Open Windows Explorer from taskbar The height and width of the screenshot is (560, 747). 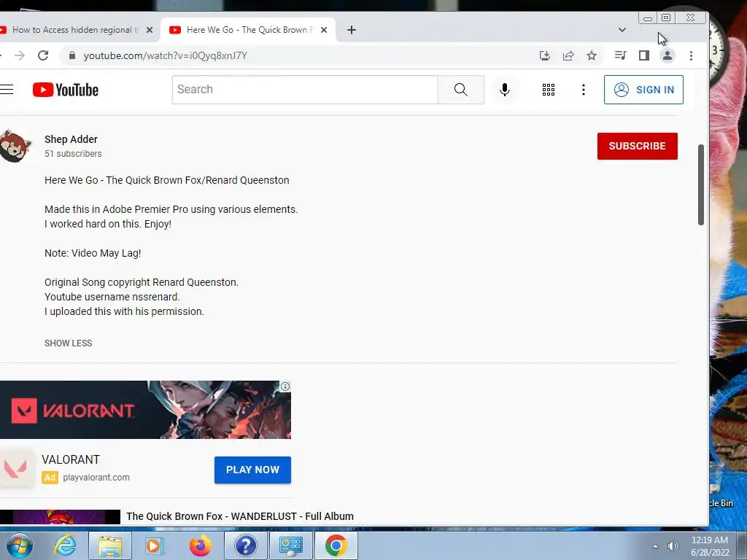(x=110, y=545)
